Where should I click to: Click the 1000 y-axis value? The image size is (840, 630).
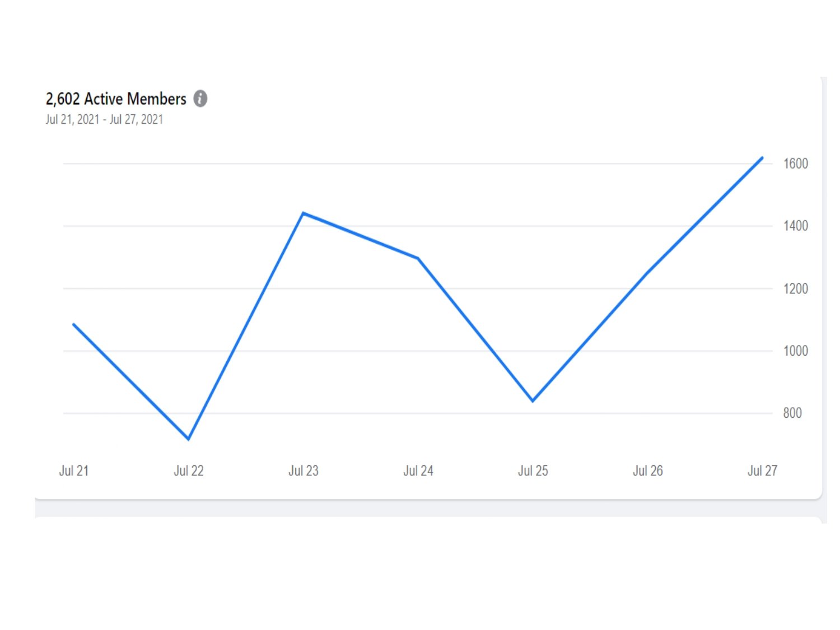click(x=795, y=351)
